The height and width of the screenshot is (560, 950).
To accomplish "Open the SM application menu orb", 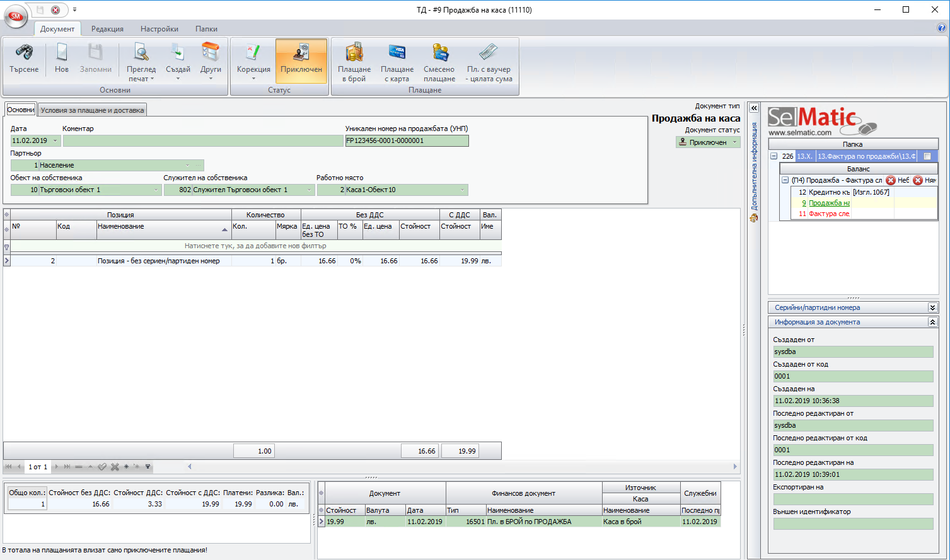I will (x=16, y=17).
